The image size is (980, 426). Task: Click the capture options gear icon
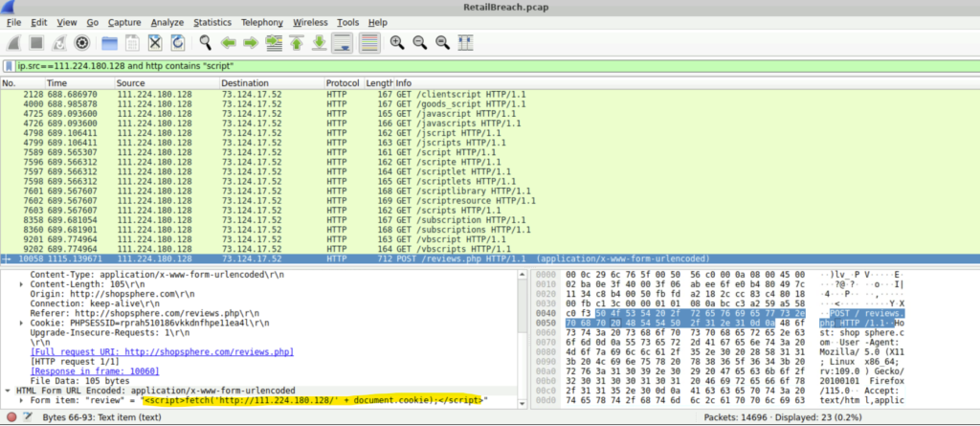[x=82, y=43]
